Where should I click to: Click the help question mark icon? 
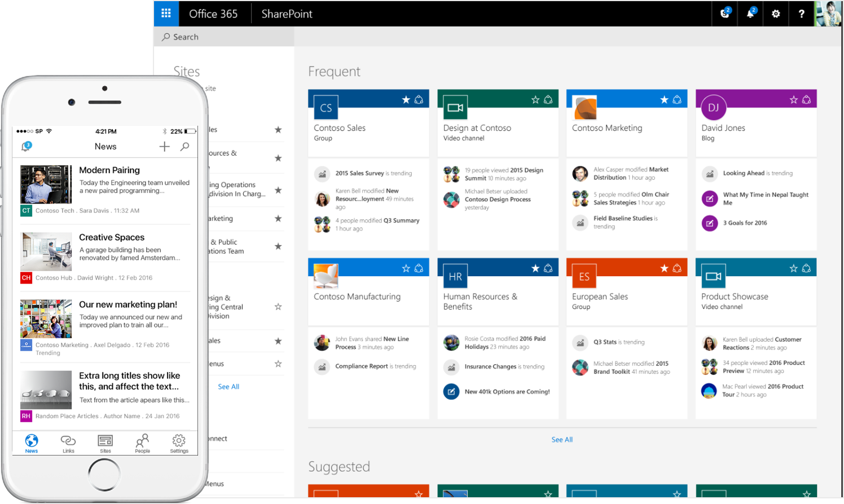click(801, 14)
